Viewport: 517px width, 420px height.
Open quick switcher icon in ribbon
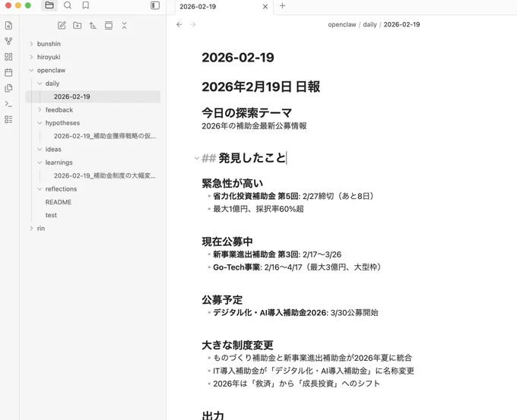[9, 25]
